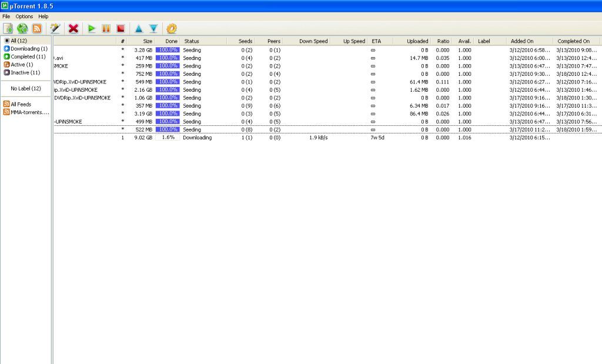Sort by the Peers column header
Image resolution: width=602 pixels, height=364 pixels.
(269, 41)
